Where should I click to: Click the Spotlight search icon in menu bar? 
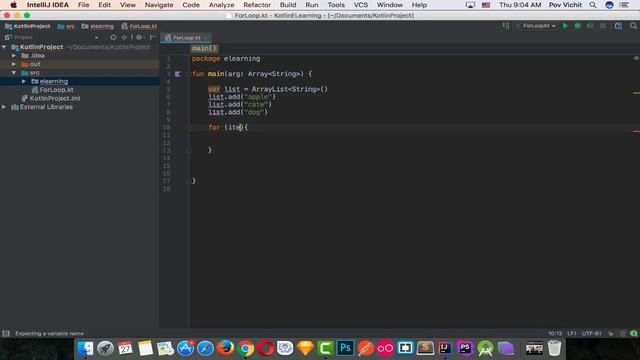pyautogui.click(x=593, y=5)
